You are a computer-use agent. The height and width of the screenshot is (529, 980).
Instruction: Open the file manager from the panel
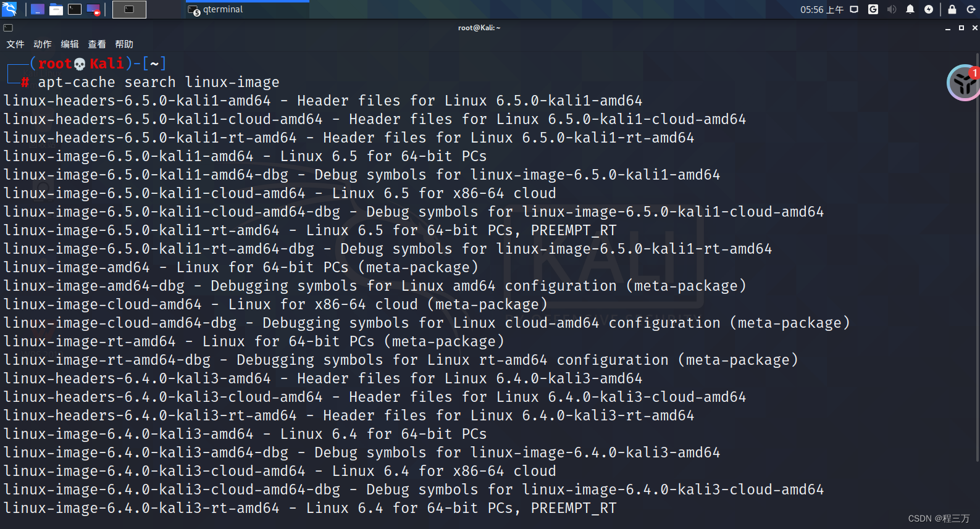[x=56, y=9]
